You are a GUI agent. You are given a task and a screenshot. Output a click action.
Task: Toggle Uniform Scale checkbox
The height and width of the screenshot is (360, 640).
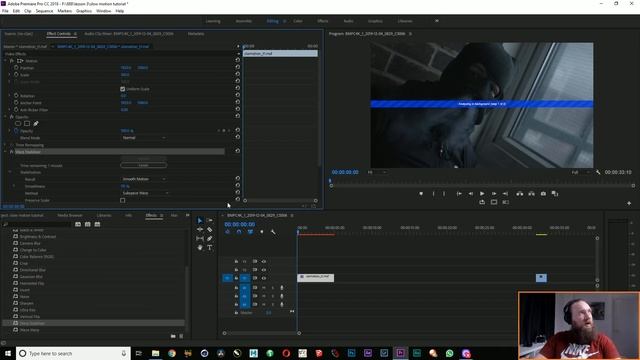122,89
